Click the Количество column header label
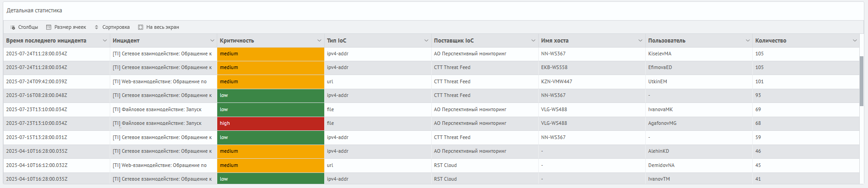868x188 pixels. pos(771,41)
